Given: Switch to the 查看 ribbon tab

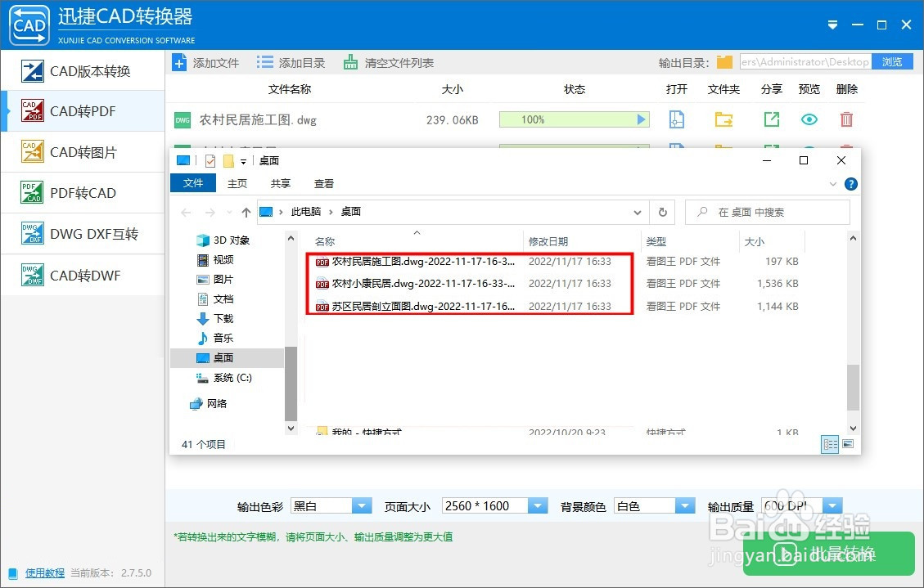Looking at the screenshot, I should pyautogui.click(x=324, y=184).
